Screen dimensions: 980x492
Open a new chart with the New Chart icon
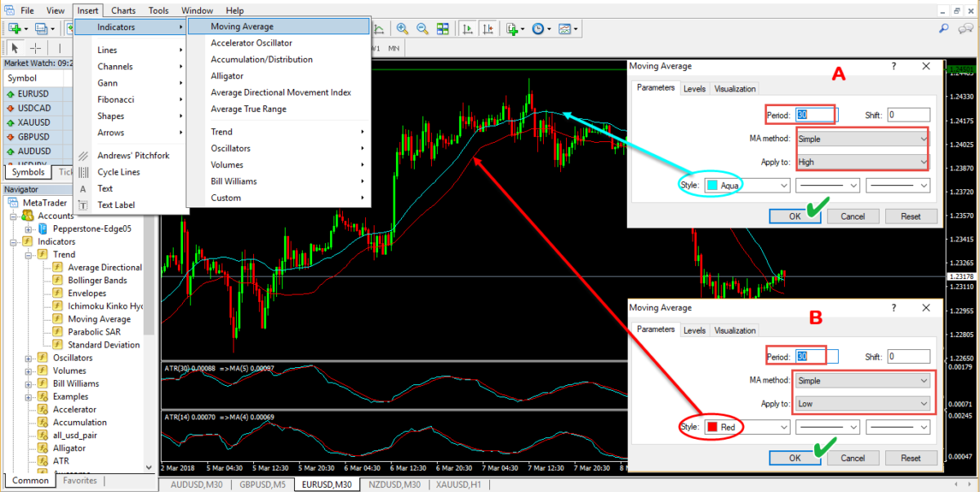coord(15,28)
